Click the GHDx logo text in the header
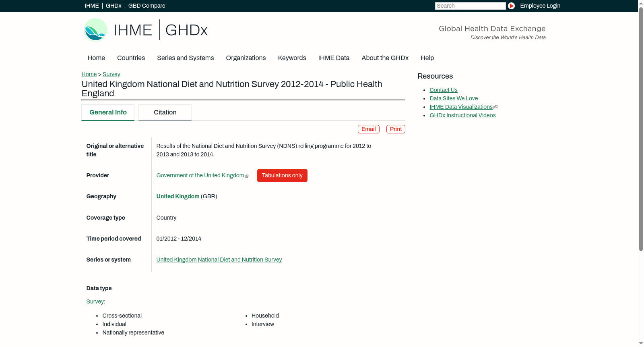The image size is (644, 347). click(x=186, y=30)
